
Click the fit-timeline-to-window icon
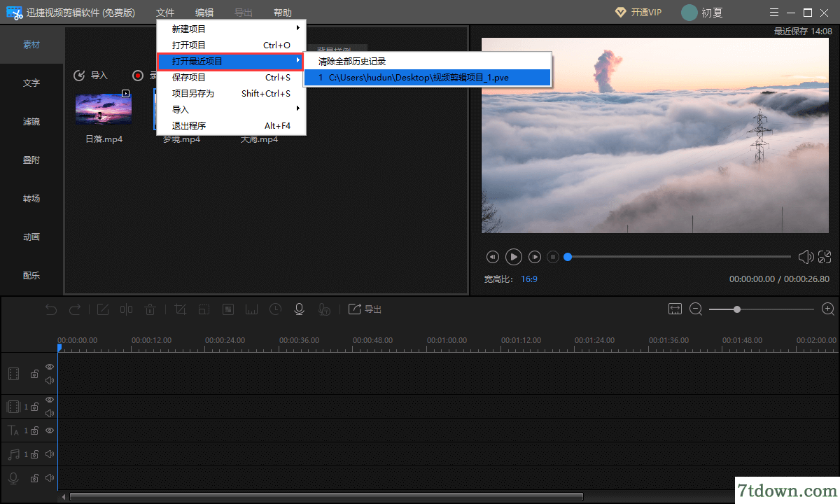click(x=675, y=309)
